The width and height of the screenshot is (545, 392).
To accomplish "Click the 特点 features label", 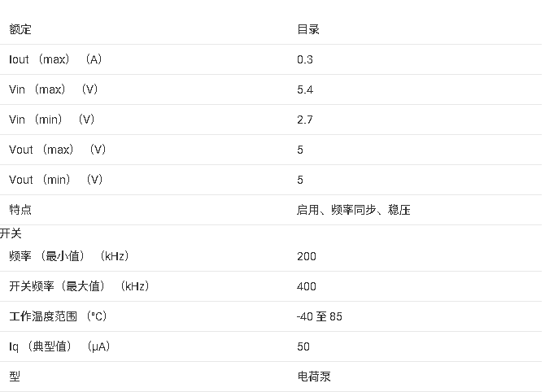I will 20,210.
